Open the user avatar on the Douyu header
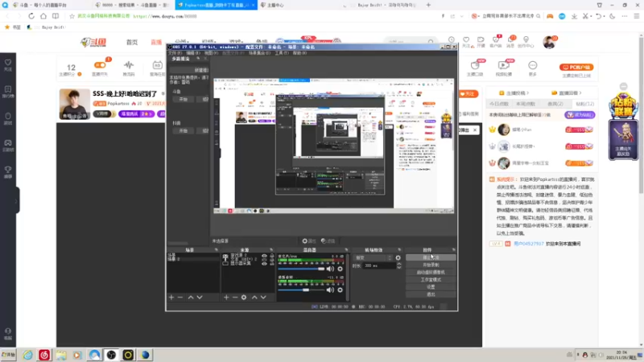 tap(549, 42)
